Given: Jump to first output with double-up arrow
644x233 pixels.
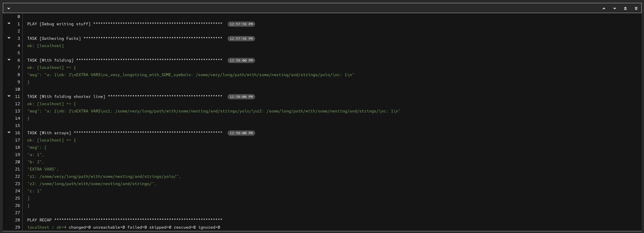Looking at the screenshot, I should point(625,8).
